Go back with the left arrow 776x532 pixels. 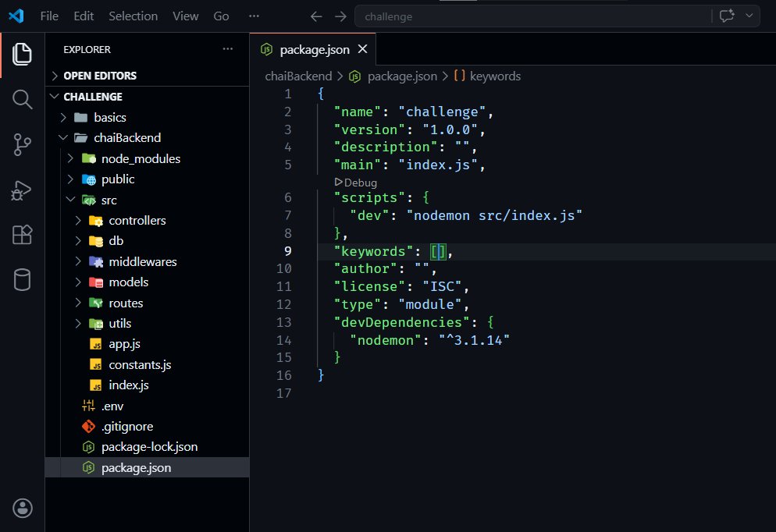click(x=315, y=16)
